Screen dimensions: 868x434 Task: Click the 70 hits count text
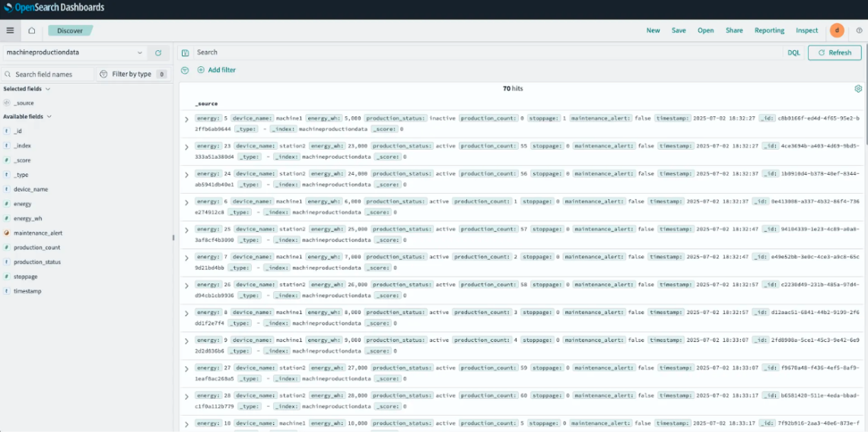(513, 88)
